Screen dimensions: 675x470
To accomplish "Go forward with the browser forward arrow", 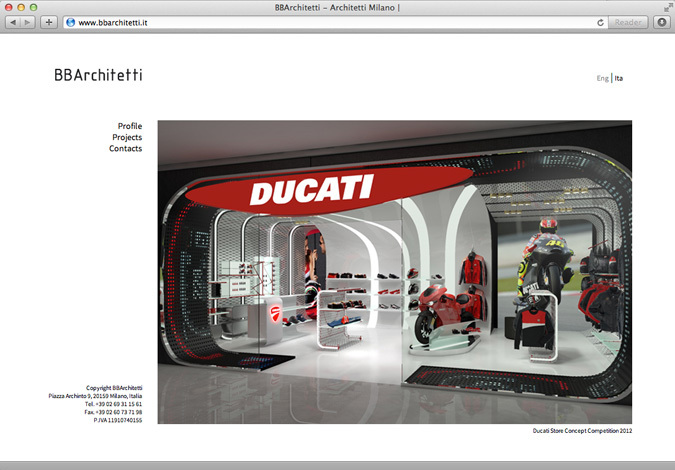I will tap(28, 22).
